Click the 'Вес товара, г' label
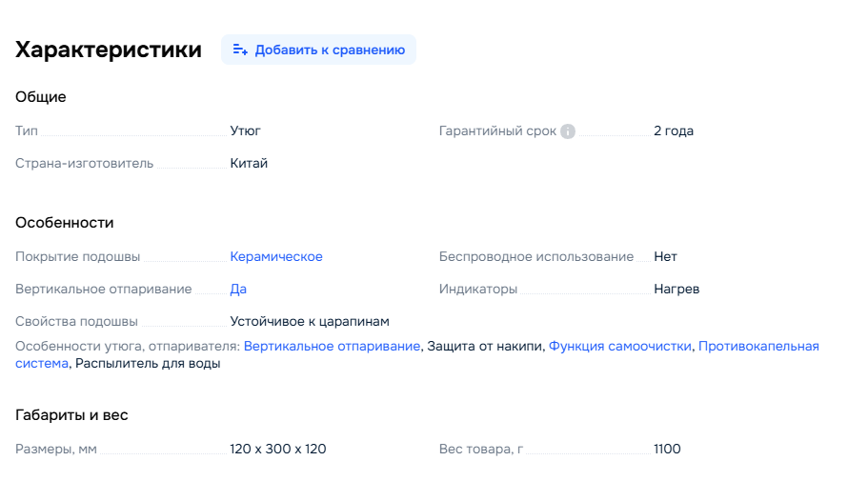Viewport: 868px width, 481px height. [x=480, y=449]
